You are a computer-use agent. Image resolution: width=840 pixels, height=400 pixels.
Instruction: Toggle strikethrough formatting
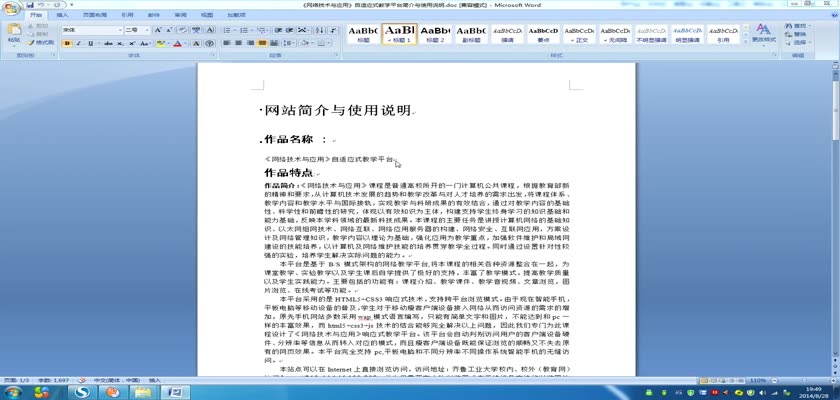pyautogui.click(x=108, y=44)
